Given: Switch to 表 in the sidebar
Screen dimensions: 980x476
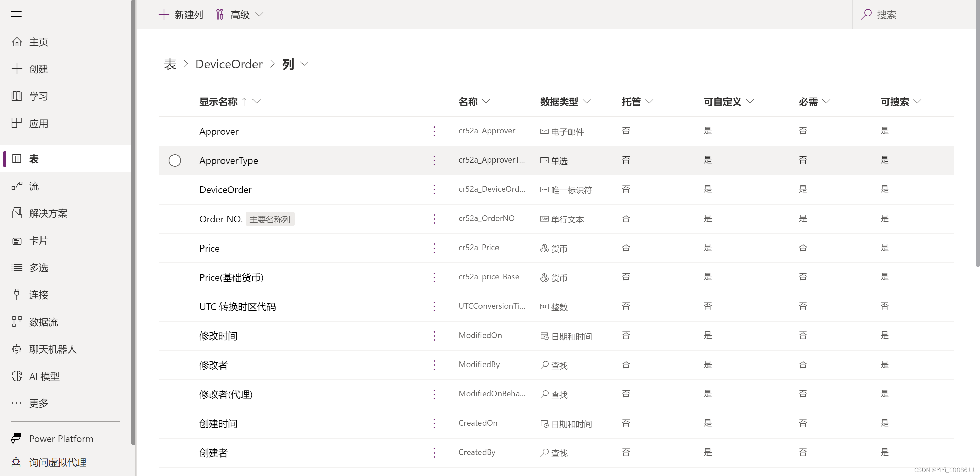Looking at the screenshot, I should click(x=33, y=158).
